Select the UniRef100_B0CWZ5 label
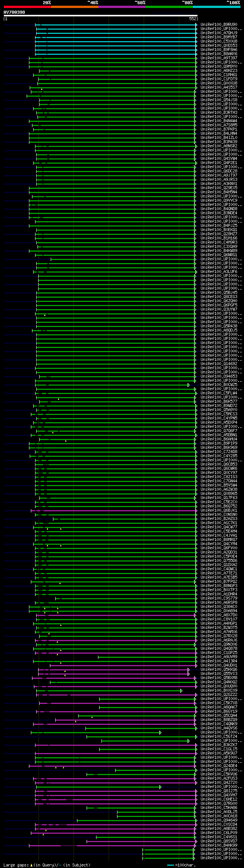Viewport: 244px width, 868px height. coord(219,385)
